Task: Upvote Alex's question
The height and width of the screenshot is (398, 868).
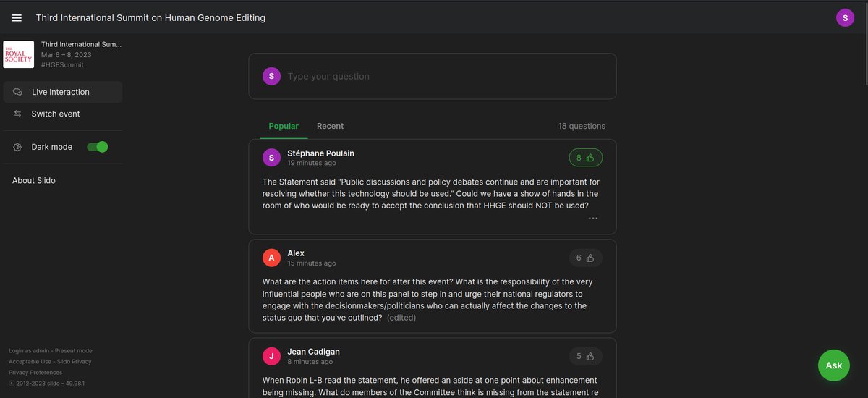Action: 585,258
